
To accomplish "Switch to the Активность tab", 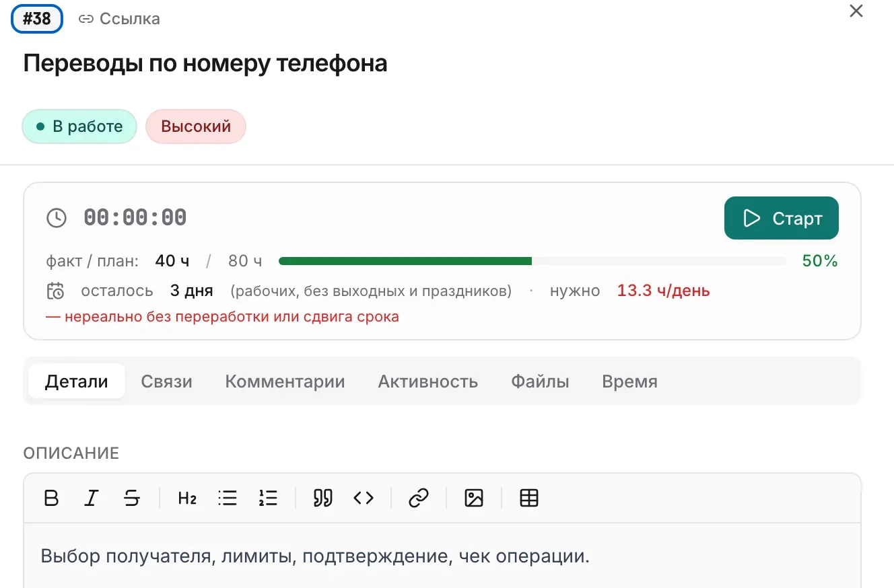I will point(428,381).
